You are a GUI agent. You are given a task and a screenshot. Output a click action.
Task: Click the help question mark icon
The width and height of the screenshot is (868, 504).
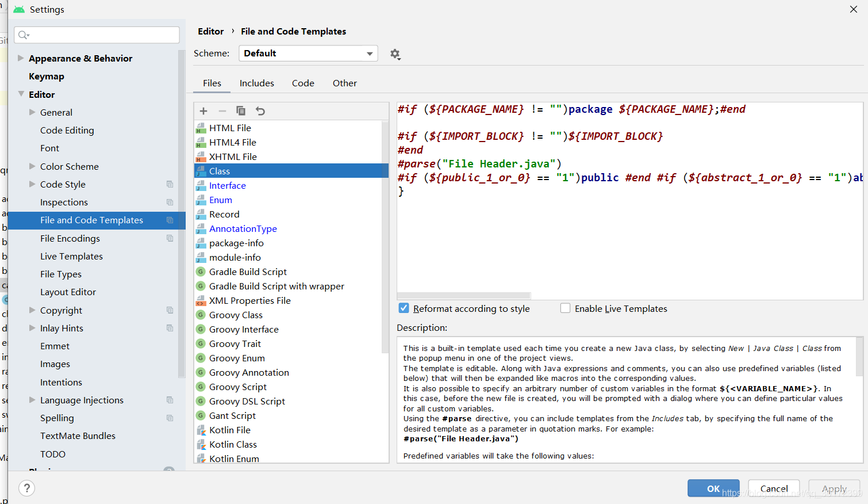tap(26, 488)
